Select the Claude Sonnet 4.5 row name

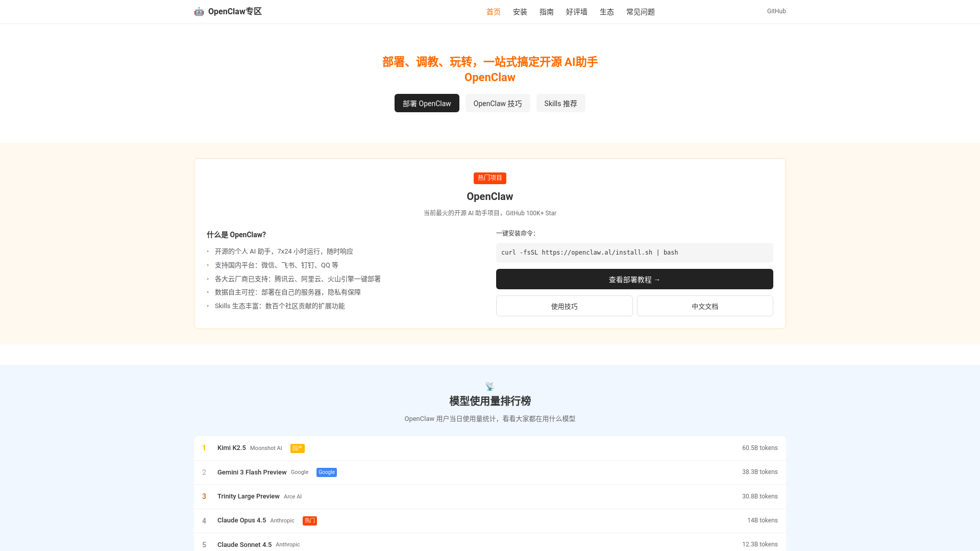[244, 545]
